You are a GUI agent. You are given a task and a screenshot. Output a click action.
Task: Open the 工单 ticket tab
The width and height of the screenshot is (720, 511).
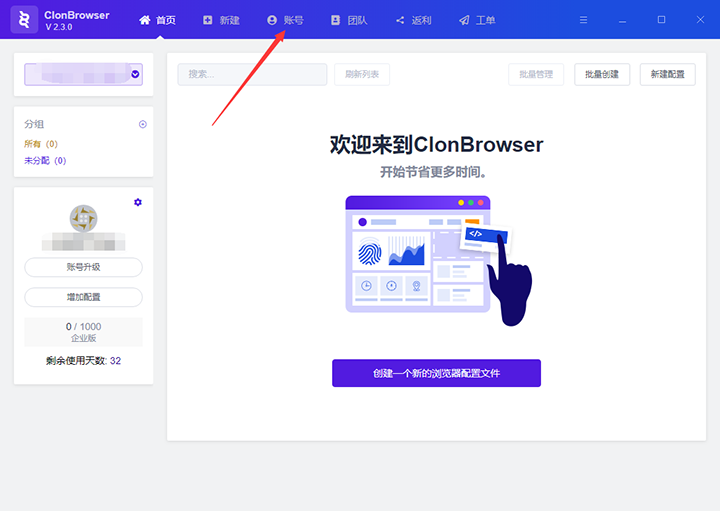[477, 20]
